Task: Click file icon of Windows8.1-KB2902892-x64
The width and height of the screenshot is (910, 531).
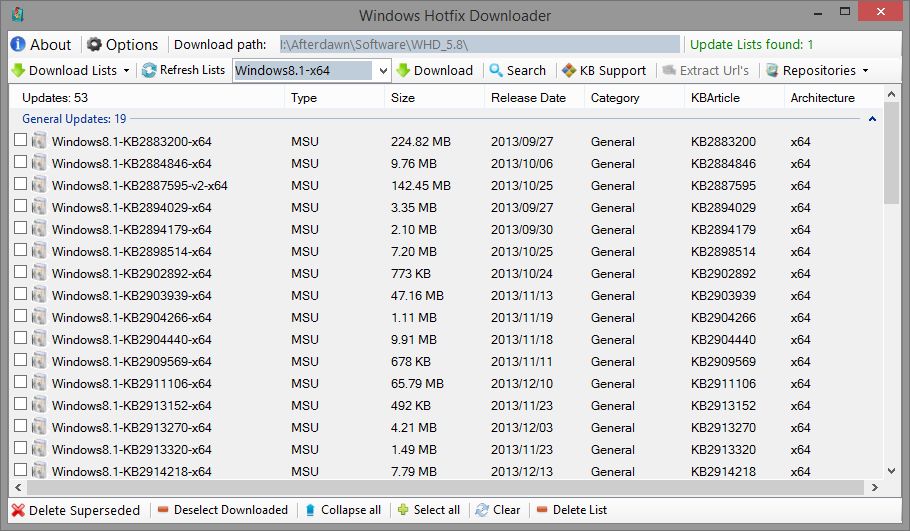Action: click(x=39, y=273)
